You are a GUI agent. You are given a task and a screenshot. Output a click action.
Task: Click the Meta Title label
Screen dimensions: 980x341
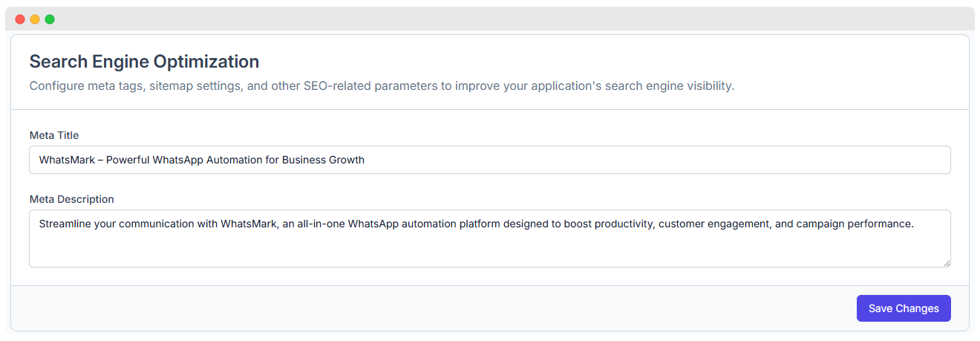(x=54, y=135)
